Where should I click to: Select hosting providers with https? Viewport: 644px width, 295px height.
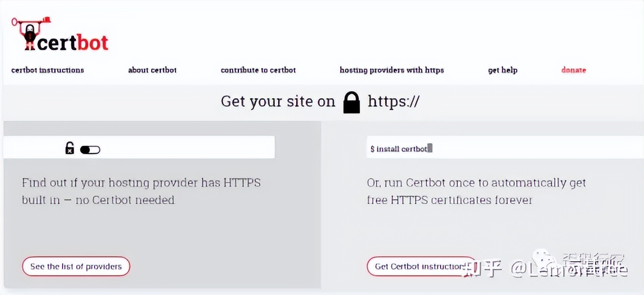pyautogui.click(x=391, y=70)
